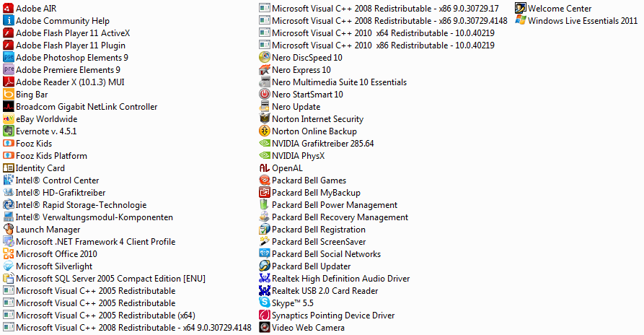This screenshot has width=644, height=335.
Task: Click the Skype 5.5 icon
Action: [x=265, y=303]
